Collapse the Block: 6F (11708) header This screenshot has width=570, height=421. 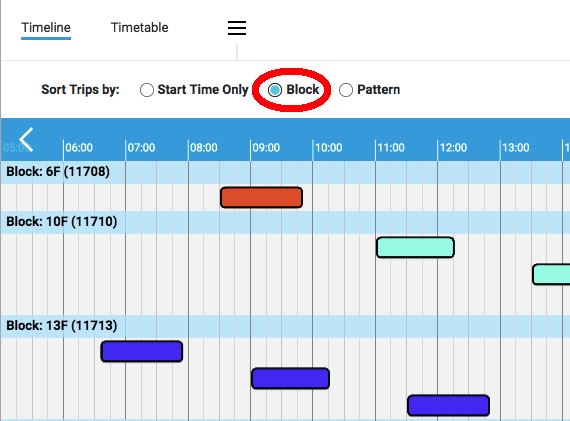(x=285, y=172)
